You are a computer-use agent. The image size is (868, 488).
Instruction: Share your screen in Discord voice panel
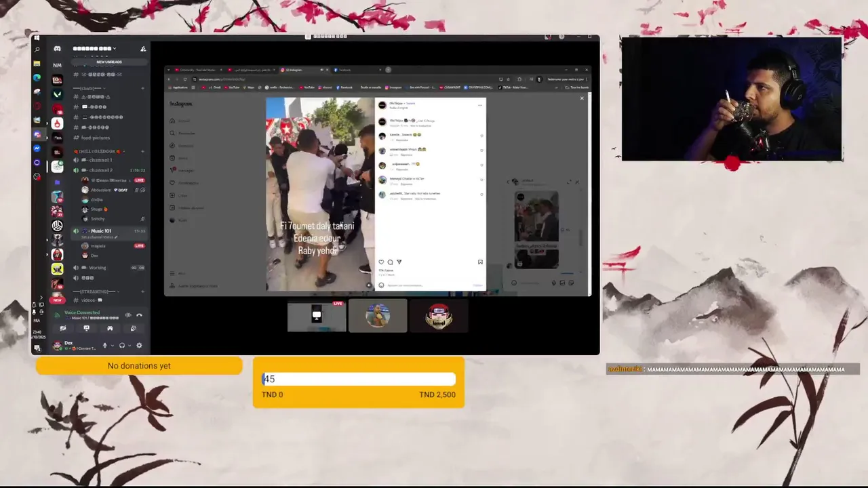point(86,328)
